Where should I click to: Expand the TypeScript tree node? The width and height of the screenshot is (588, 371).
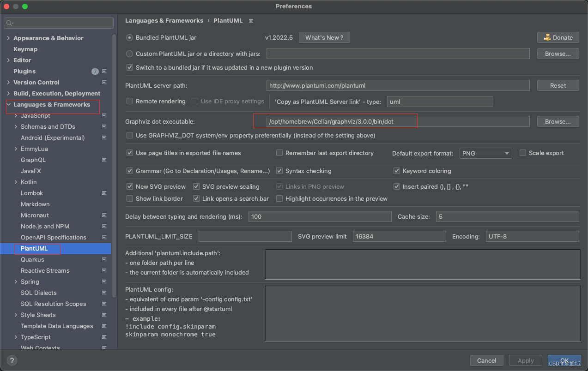click(16, 337)
